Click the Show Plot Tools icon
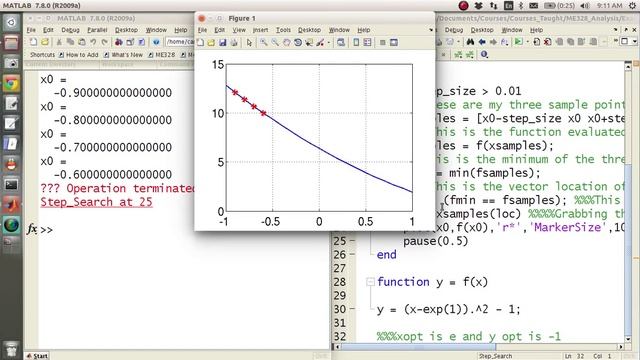This screenshot has height=360, width=640. tap(394, 42)
